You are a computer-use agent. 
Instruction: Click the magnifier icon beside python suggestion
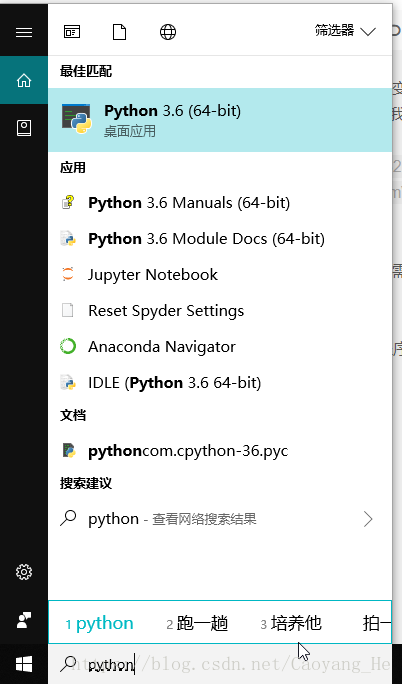(x=68, y=518)
